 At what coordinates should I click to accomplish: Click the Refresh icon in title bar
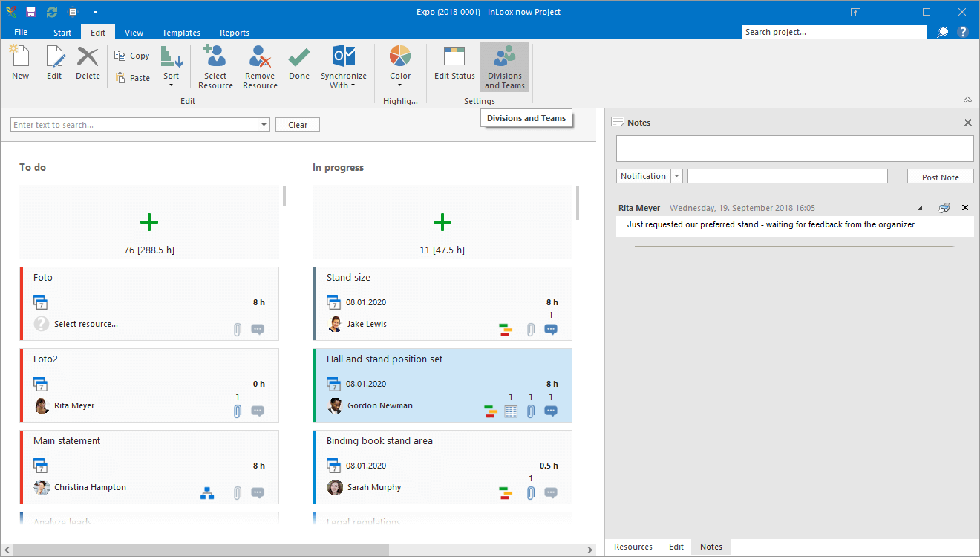coord(52,12)
